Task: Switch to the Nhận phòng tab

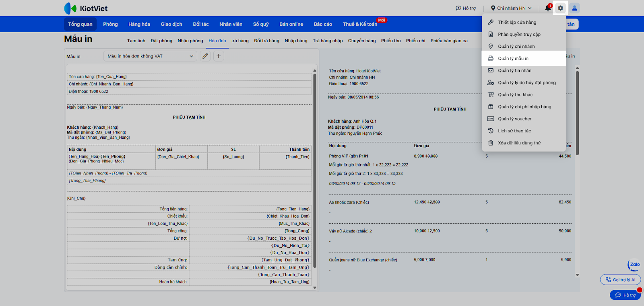Action: [x=190, y=41]
